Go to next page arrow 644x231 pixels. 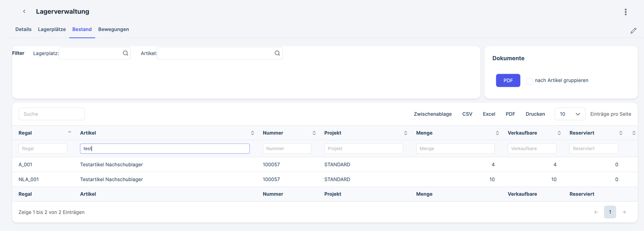[624, 212]
